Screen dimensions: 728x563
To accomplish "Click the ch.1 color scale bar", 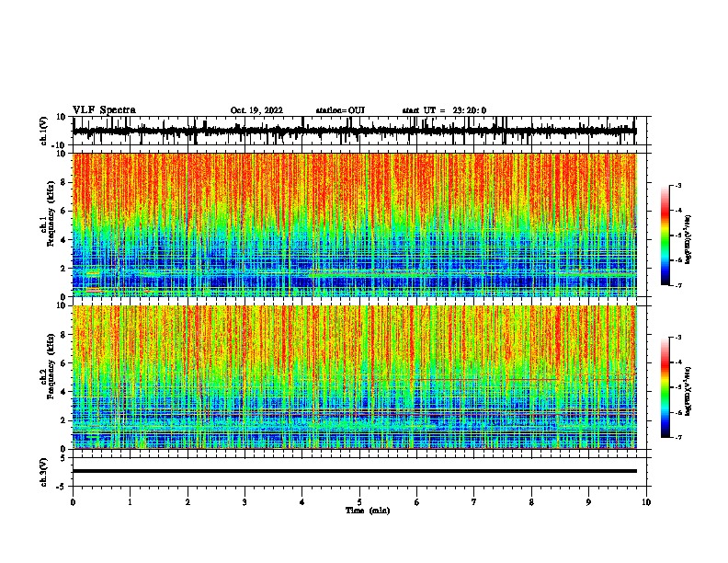I will point(665,236).
